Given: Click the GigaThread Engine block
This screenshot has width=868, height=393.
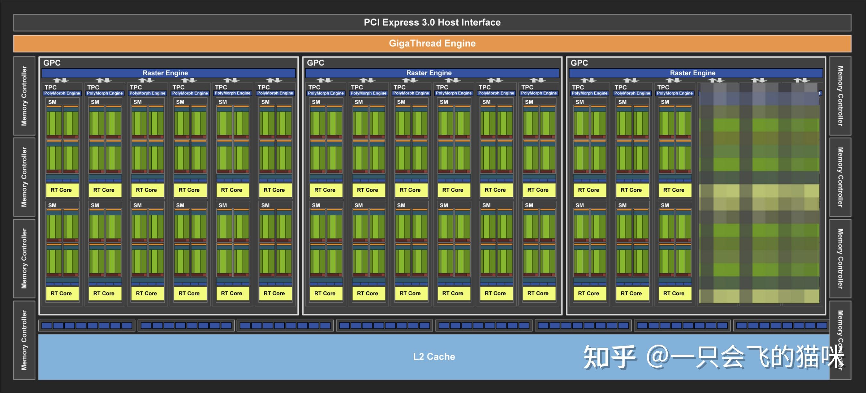Looking at the screenshot, I should [432, 43].
